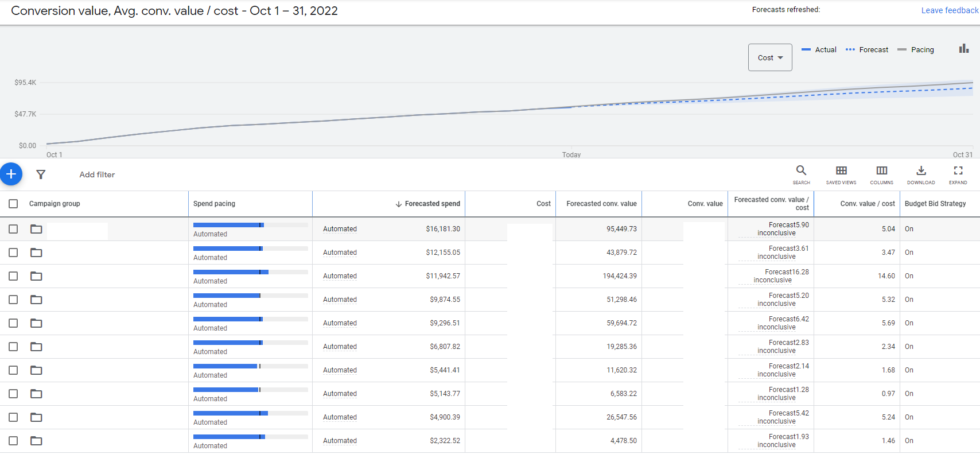Sort by Conv. value column header
980x458 pixels.
[x=705, y=204]
